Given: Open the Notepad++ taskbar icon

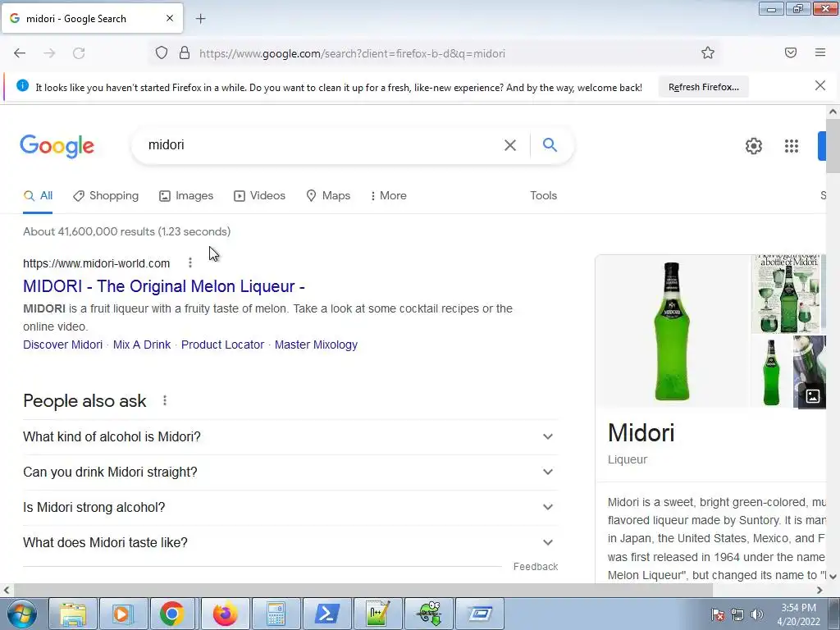Looking at the screenshot, I should tap(377, 614).
